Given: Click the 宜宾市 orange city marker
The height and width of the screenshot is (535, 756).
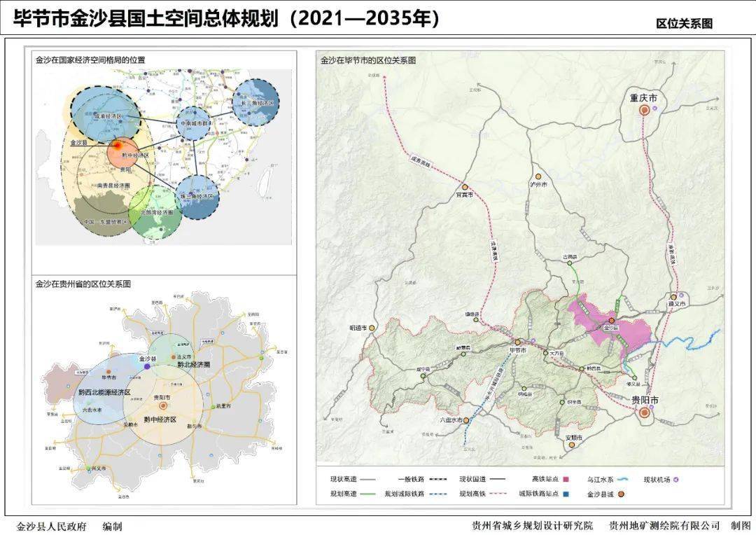Looking at the screenshot, I should 465,187.
